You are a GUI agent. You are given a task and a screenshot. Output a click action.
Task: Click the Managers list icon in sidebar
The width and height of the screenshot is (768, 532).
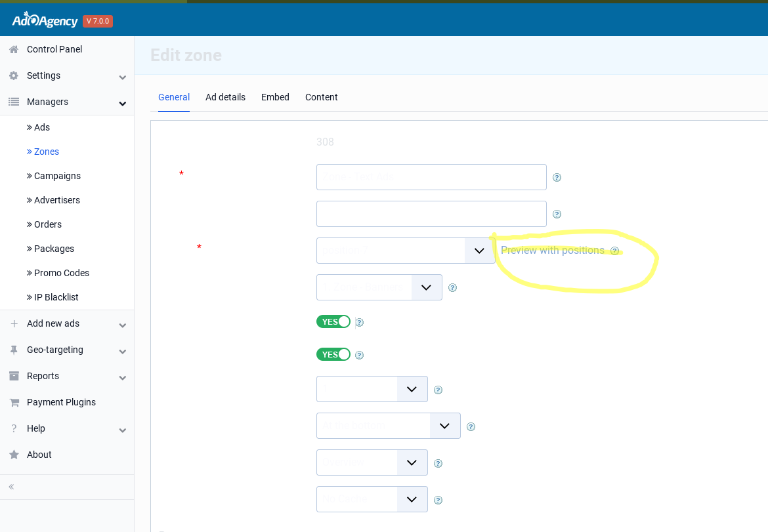pos(14,102)
